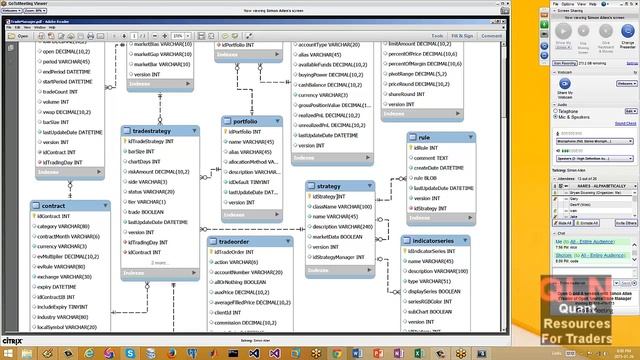Open the Webcams dropdown in control panel
Viewport: 640px width, 360px height.
click(x=627, y=83)
